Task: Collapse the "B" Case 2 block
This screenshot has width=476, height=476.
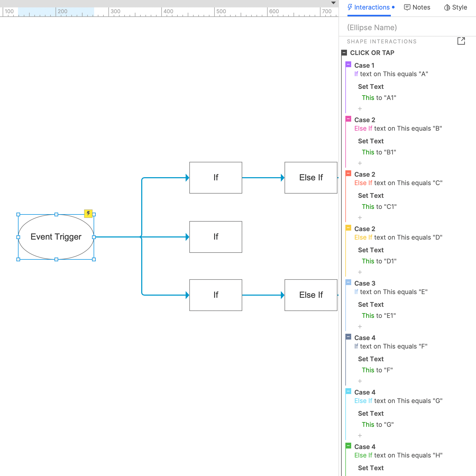Action: point(348,119)
